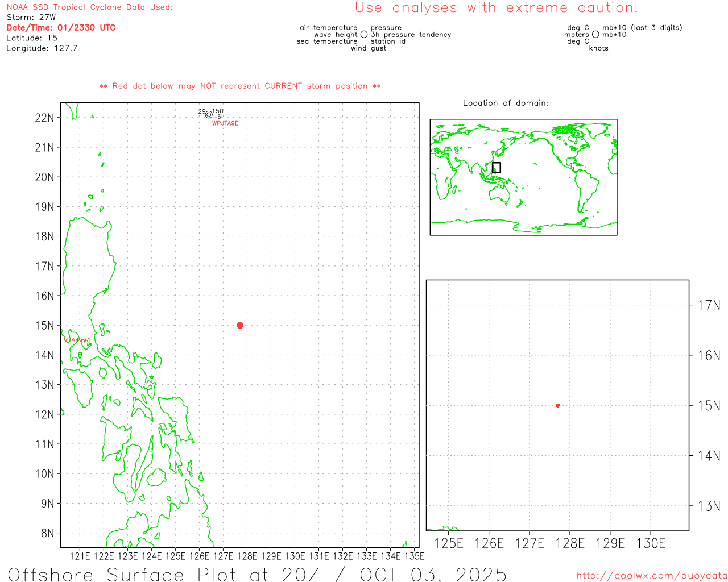Open the coolwx.com/buoydata link
The height and width of the screenshot is (582, 728).
tap(651, 576)
